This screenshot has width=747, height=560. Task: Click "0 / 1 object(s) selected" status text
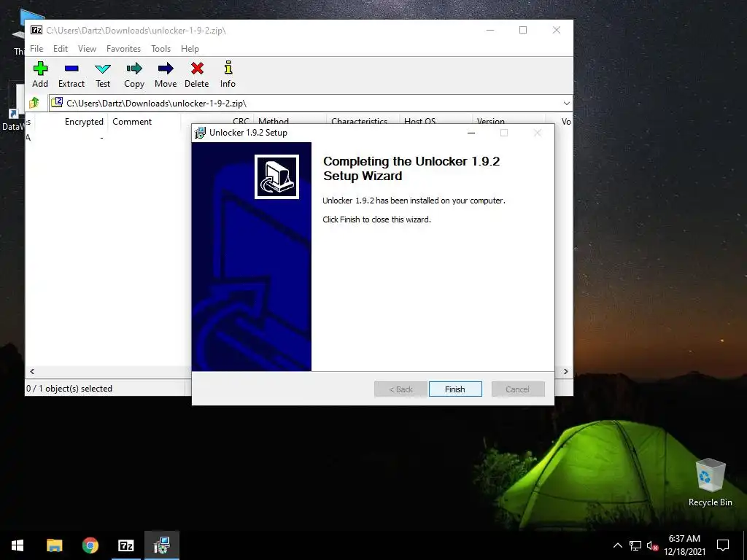[x=69, y=389]
